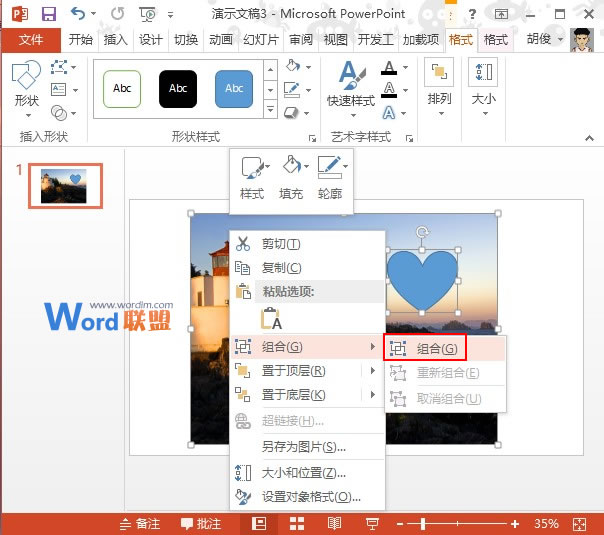Choose paste option Keep Text Only icon
Image resolution: width=604 pixels, height=535 pixels.
(x=271, y=319)
